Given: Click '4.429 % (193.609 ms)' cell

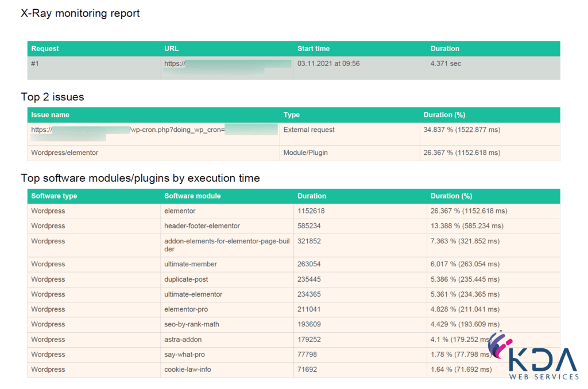Looking at the screenshot, I should click(465, 324).
